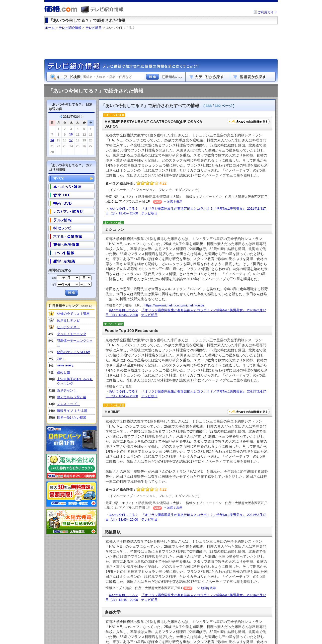Select the ホテル・温泉旅館 category
This screenshot has height=644, width=322.
click(x=71, y=236)
